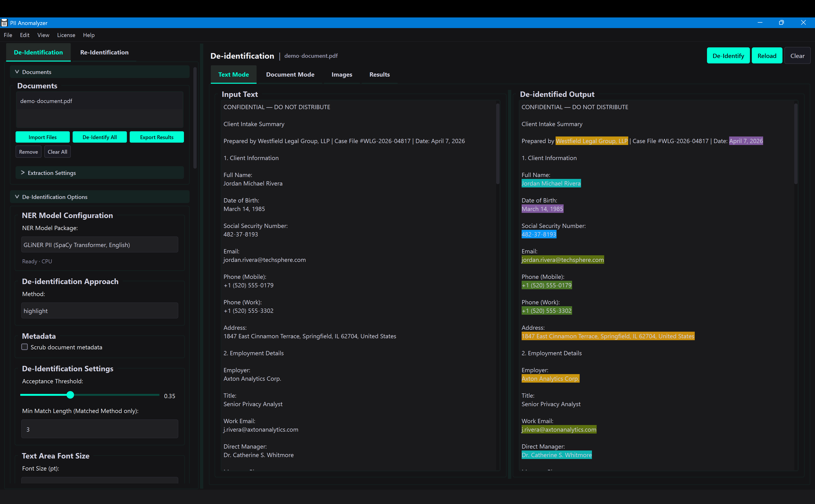
Task: Adjust the Acceptance Threshold slider
Action: point(70,395)
